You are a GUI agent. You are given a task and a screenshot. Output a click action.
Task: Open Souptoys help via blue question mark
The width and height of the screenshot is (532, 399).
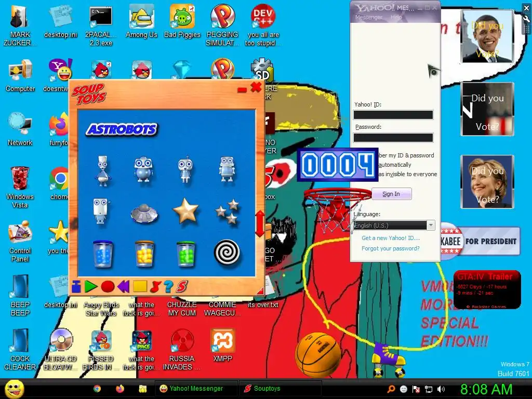coord(168,287)
